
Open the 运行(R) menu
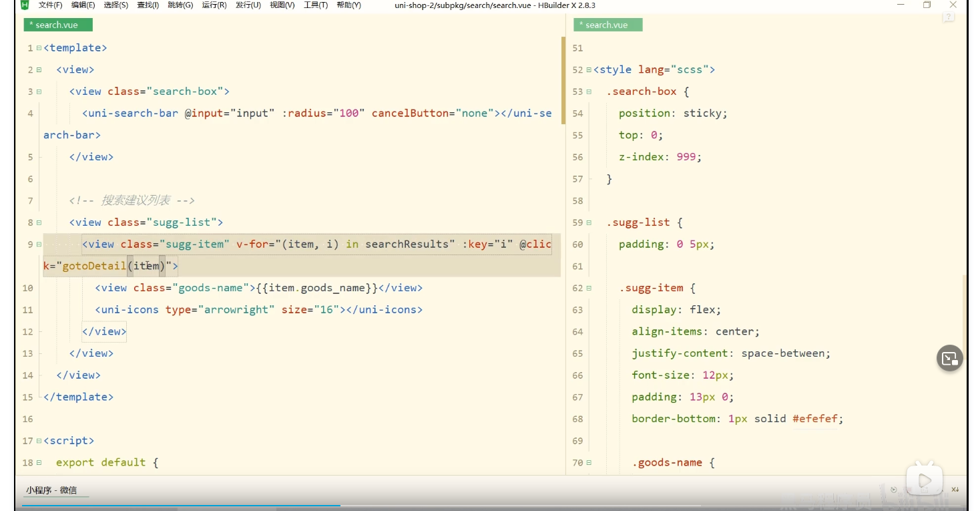[x=214, y=5]
